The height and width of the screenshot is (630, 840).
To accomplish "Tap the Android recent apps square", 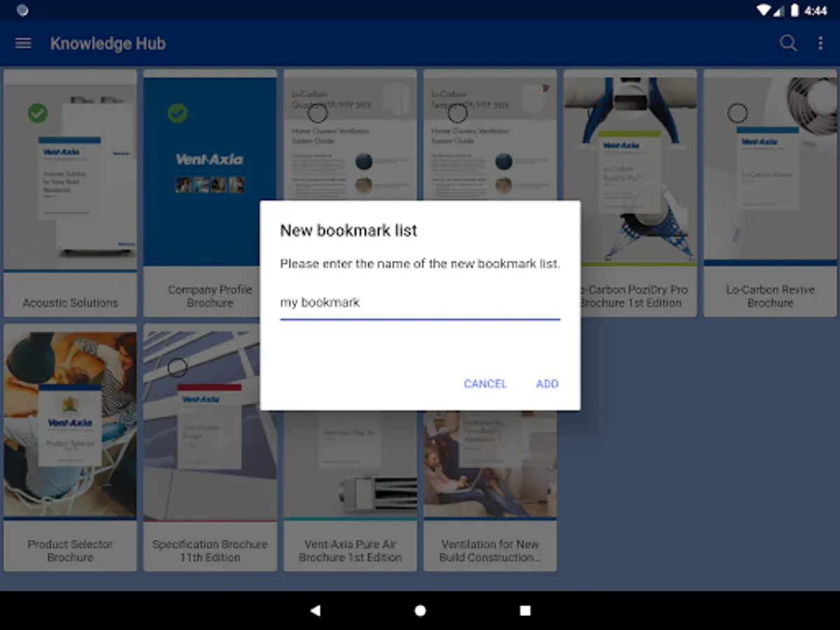I will [x=525, y=610].
